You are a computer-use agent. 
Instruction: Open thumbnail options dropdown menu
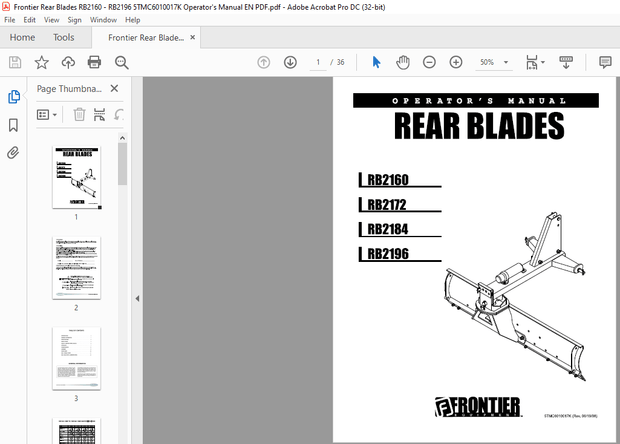pos(47,115)
